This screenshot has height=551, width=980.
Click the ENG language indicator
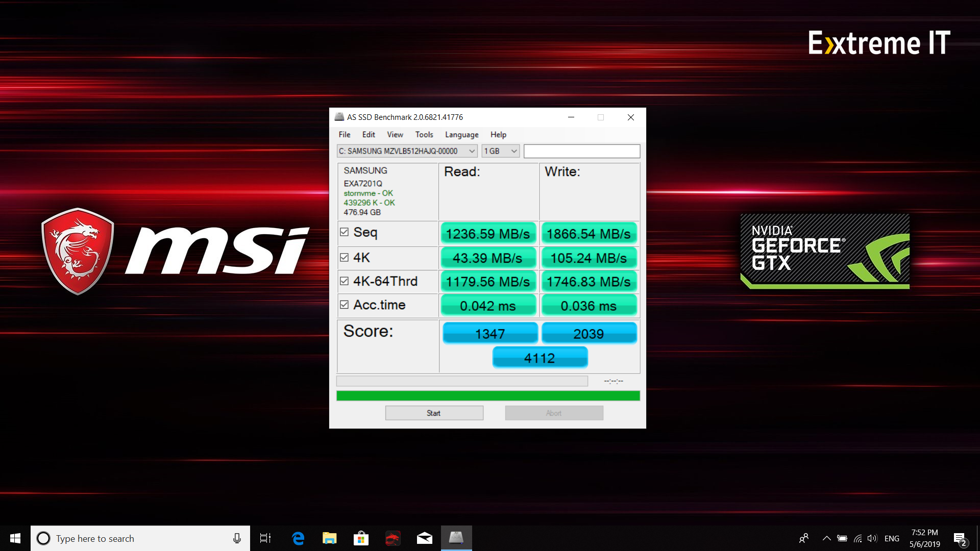coord(892,539)
